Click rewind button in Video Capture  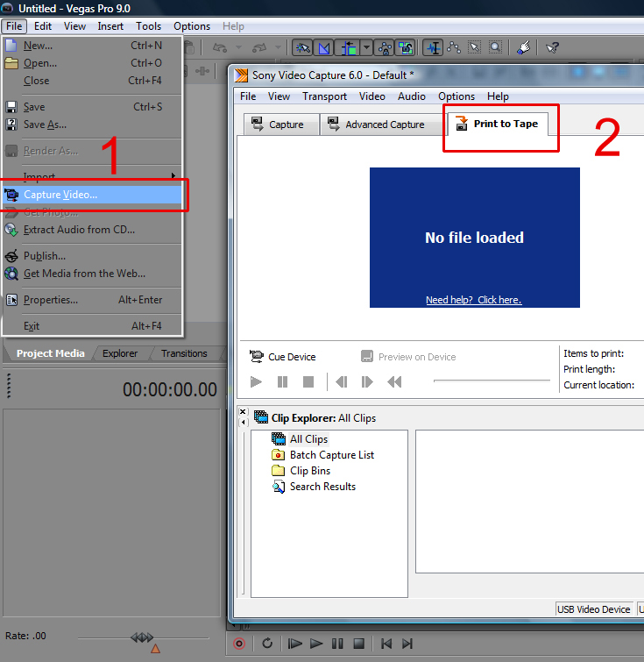394,382
